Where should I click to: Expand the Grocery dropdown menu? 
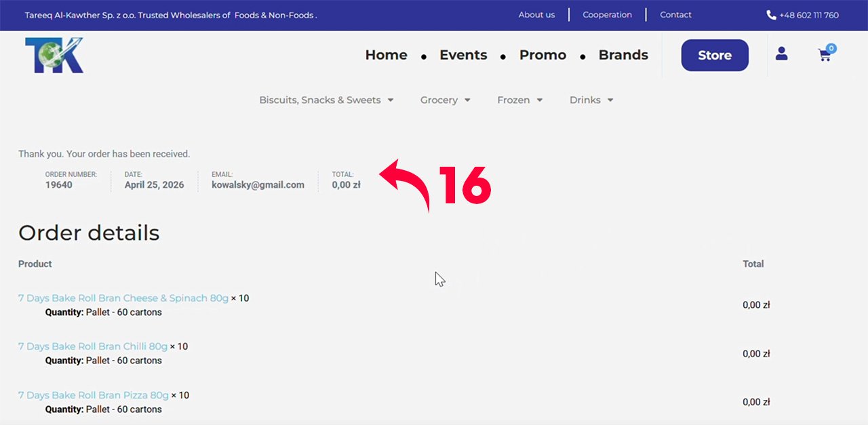click(x=445, y=100)
